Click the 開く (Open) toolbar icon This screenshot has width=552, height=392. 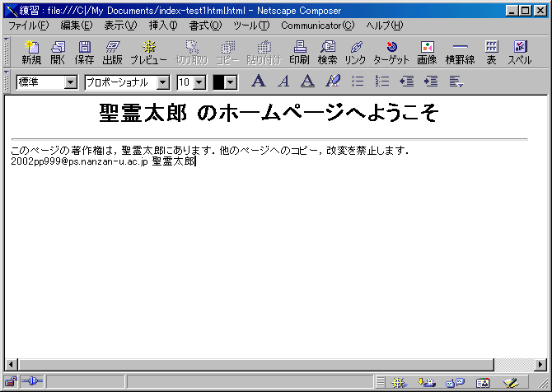[58, 52]
